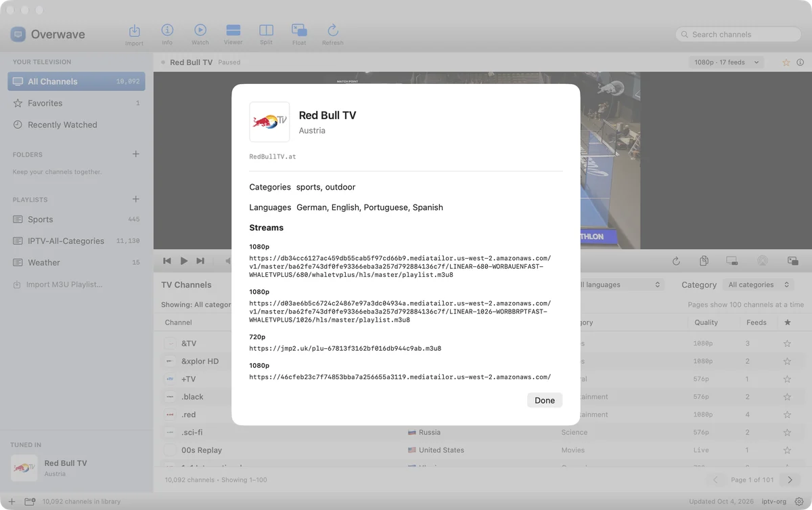Favorite the .red channel row star

(x=787, y=415)
